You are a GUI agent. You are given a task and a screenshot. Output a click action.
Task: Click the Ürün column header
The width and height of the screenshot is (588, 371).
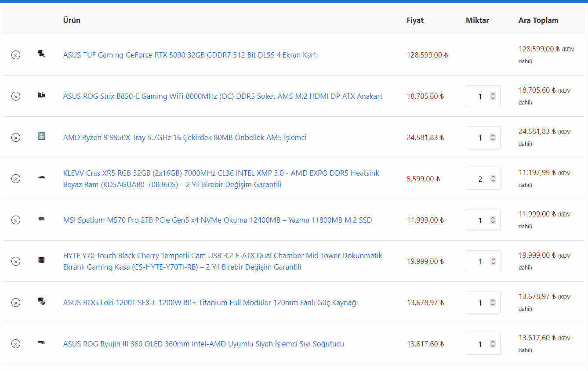click(72, 20)
